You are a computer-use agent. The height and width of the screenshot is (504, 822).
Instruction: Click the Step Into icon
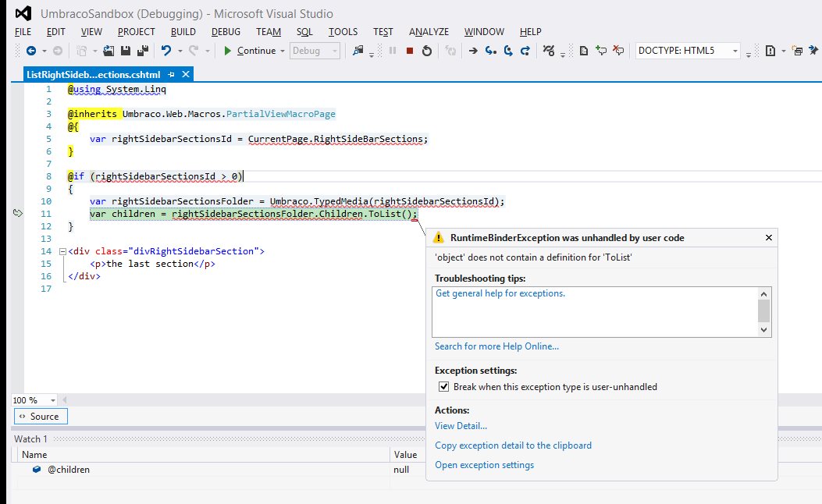coord(491,51)
